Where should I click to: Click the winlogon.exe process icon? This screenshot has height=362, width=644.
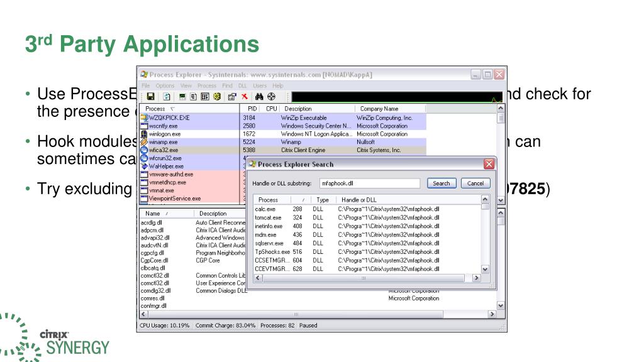pos(144,134)
